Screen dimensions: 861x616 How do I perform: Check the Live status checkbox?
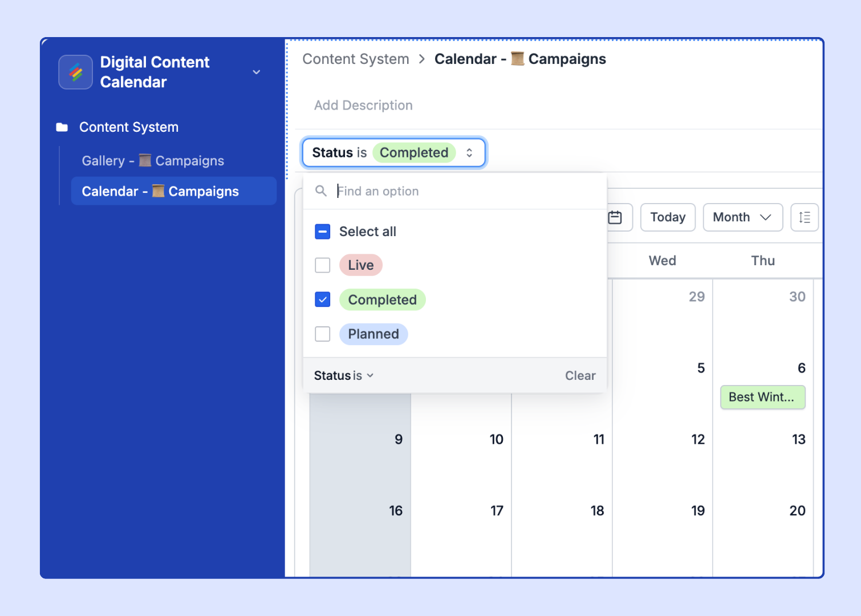tap(323, 265)
